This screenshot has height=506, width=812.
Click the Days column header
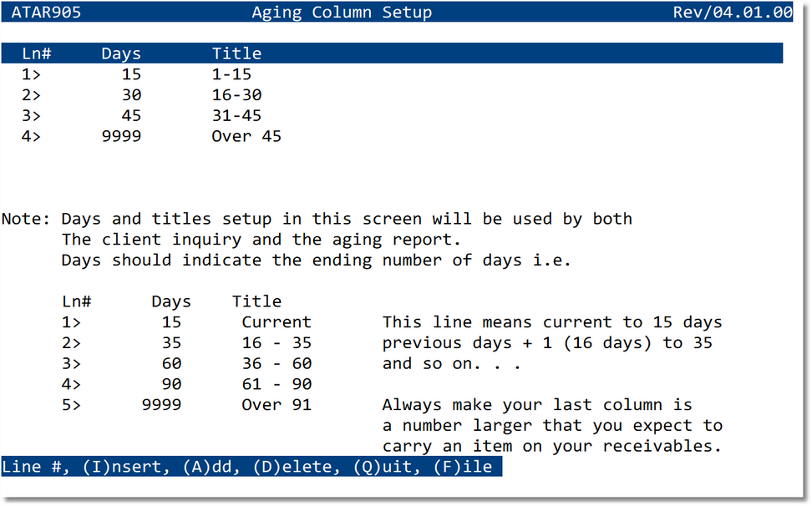point(120,53)
